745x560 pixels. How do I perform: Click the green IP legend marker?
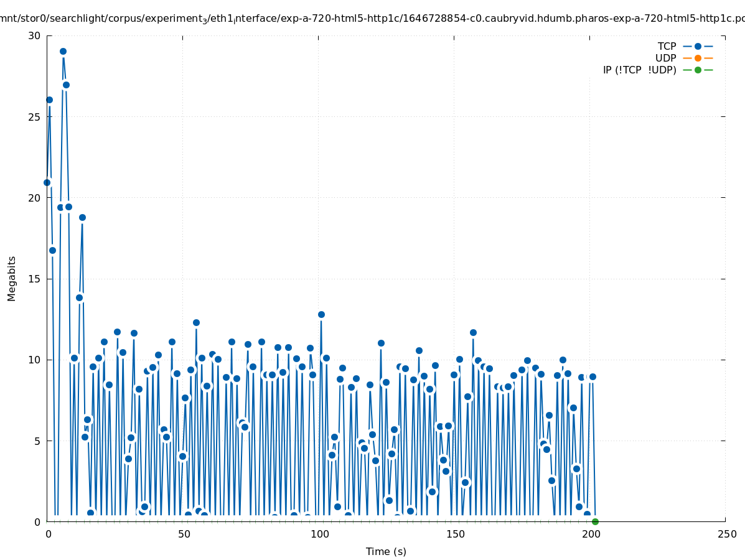point(698,70)
